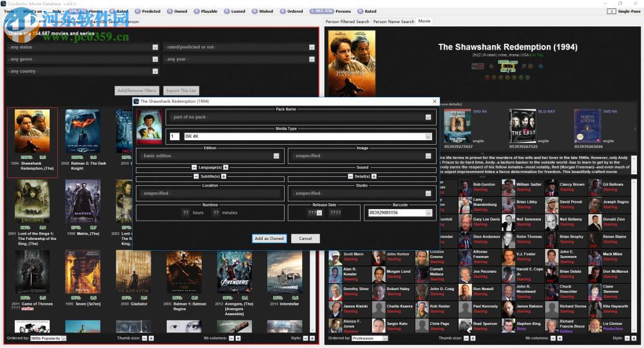Image resolution: width=644 pixels, height=348 pixels.
Task: Expand the Studio 'unspecified' dropdown
Action: (428, 193)
